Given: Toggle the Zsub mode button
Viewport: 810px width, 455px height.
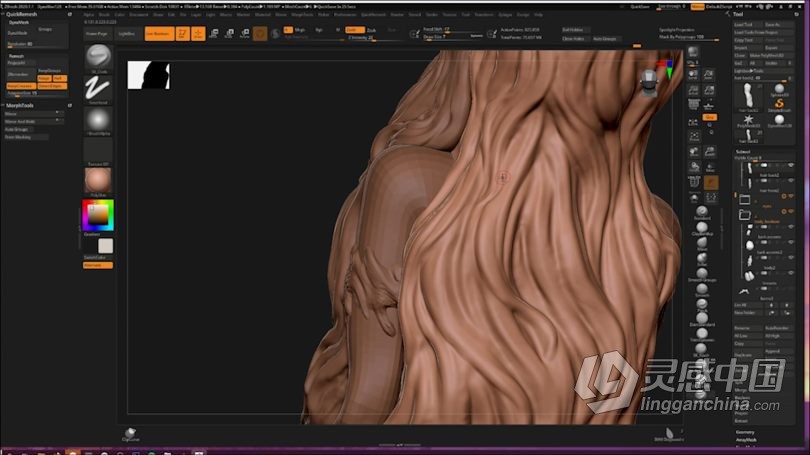Looking at the screenshot, I should click(x=371, y=30).
